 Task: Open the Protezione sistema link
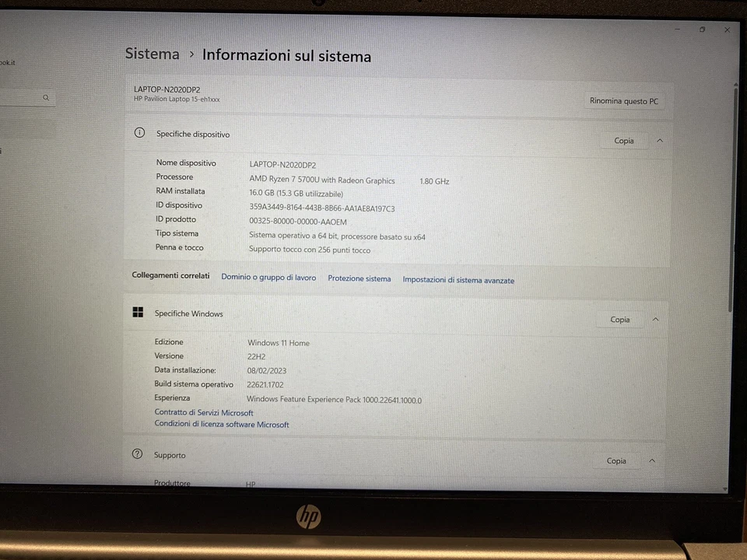point(359,278)
